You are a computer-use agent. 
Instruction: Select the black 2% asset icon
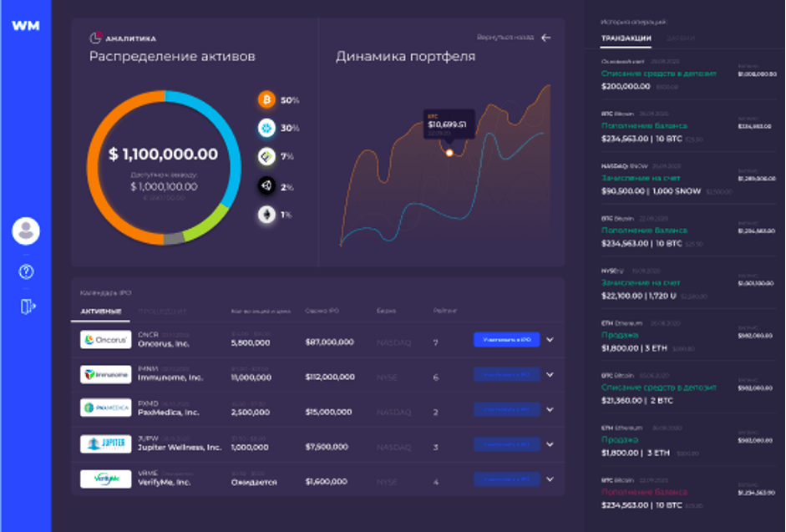pos(266,186)
